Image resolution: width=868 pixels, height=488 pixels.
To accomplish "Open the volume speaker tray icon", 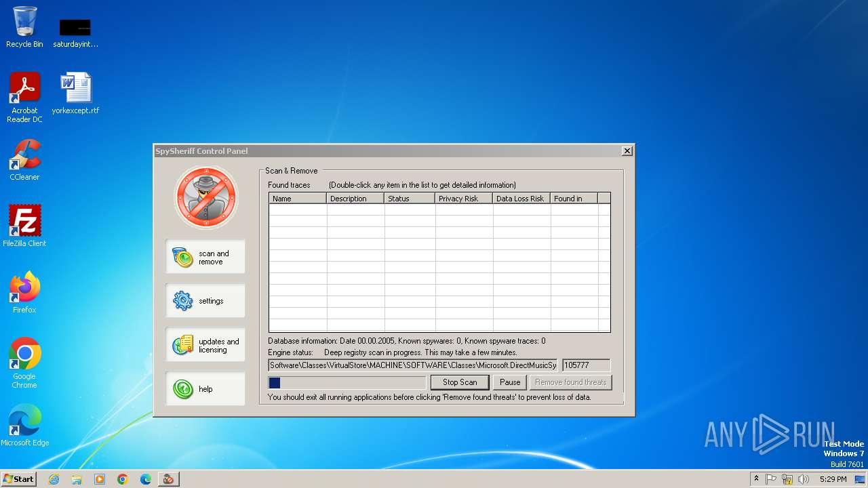I will (x=804, y=479).
